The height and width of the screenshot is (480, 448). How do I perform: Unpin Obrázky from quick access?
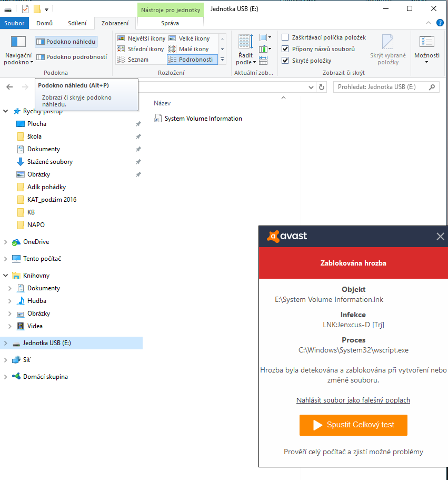click(138, 174)
